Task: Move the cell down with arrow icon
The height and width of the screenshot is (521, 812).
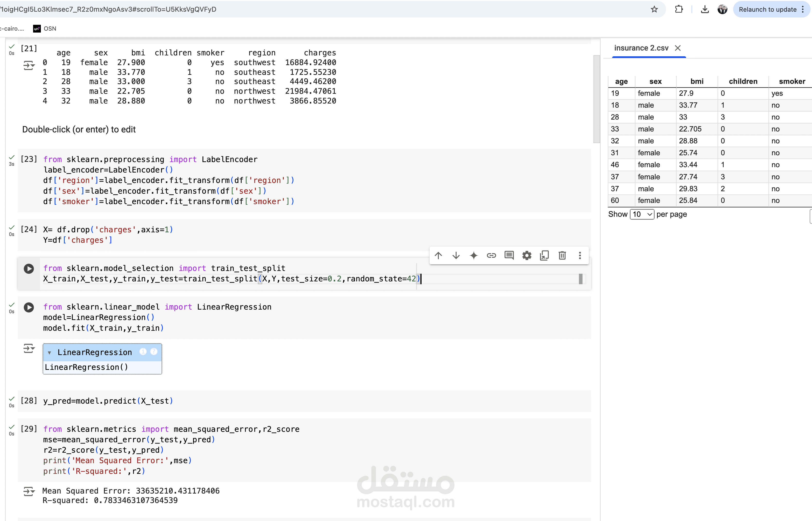Action: 456,255
